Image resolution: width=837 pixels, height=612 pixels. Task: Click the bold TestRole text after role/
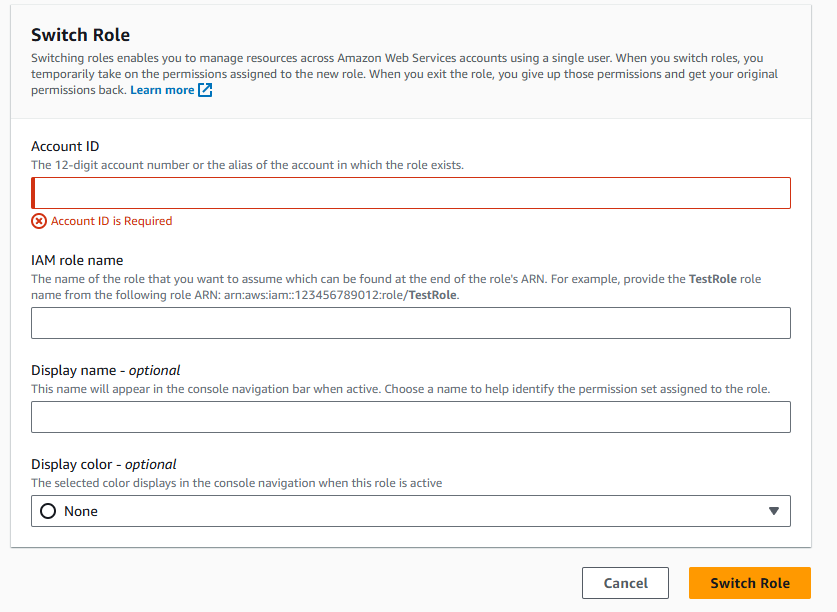point(432,295)
